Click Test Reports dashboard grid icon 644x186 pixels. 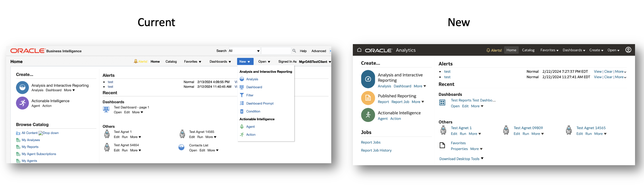tap(442, 103)
